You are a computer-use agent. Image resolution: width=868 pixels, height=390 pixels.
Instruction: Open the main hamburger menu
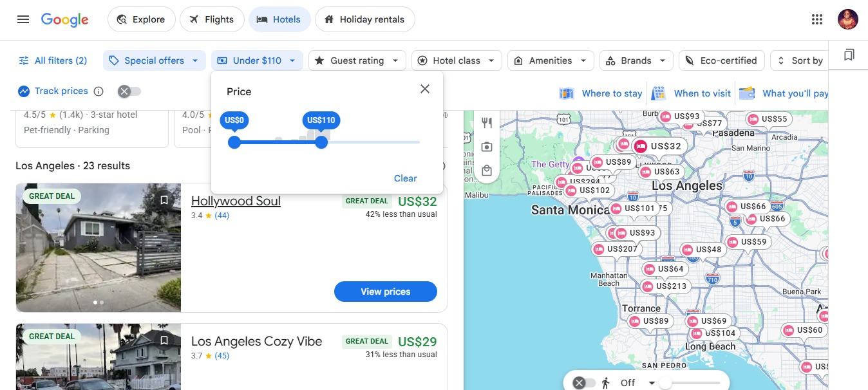pyautogui.click(x=23, y=19)
